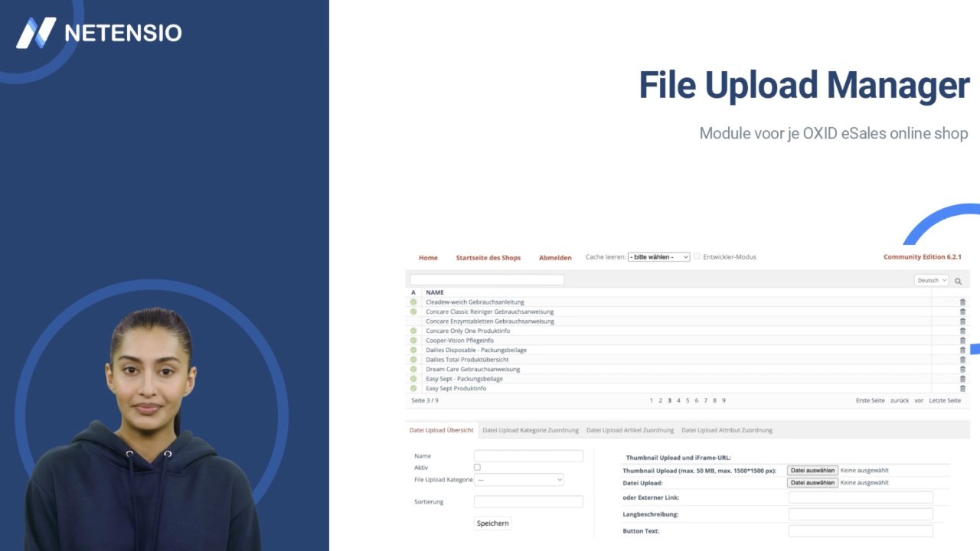This screenshot has height=551, width=980.
Task: Go to the Home link
Action: coord(428,258)
